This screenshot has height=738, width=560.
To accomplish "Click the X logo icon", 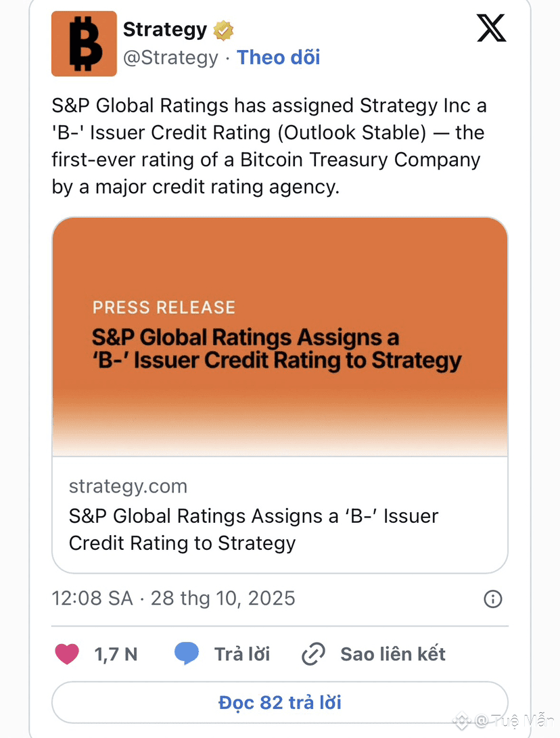I will coord(491,29).
